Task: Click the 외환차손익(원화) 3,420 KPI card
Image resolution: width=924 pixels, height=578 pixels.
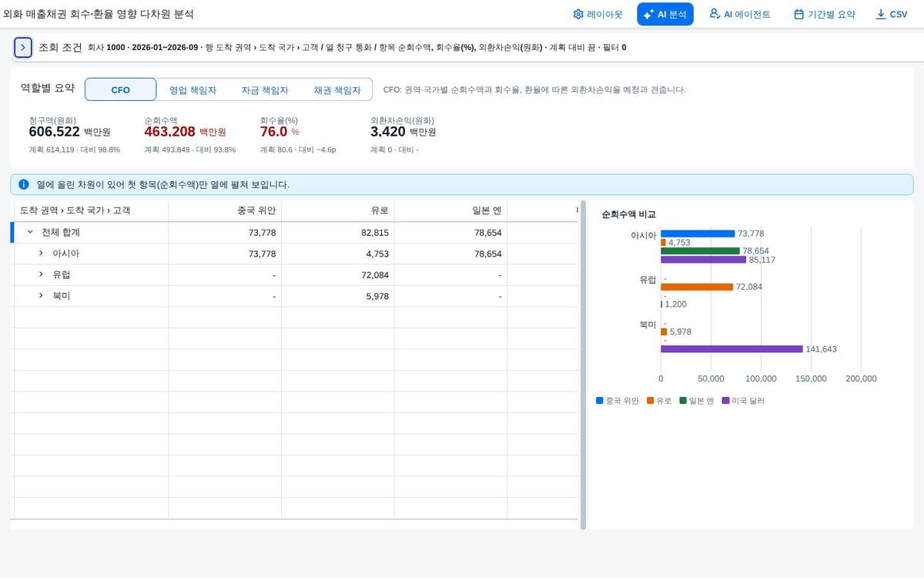Action: coord(403,135)
